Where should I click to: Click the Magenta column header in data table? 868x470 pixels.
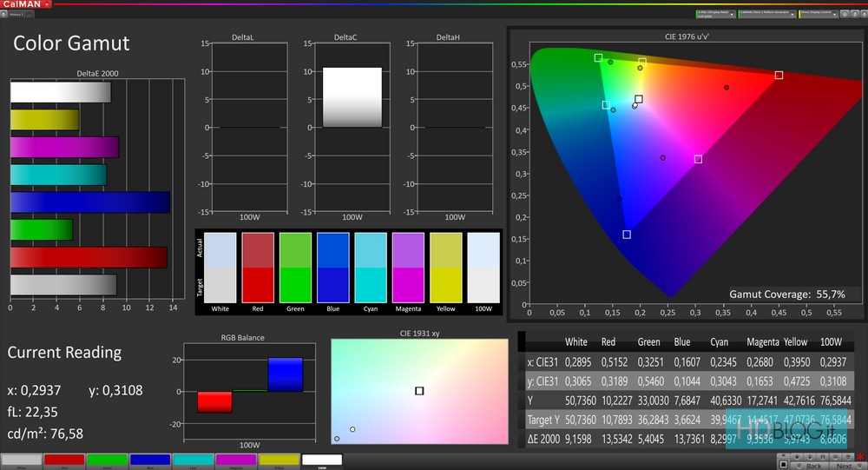point(763,342)
